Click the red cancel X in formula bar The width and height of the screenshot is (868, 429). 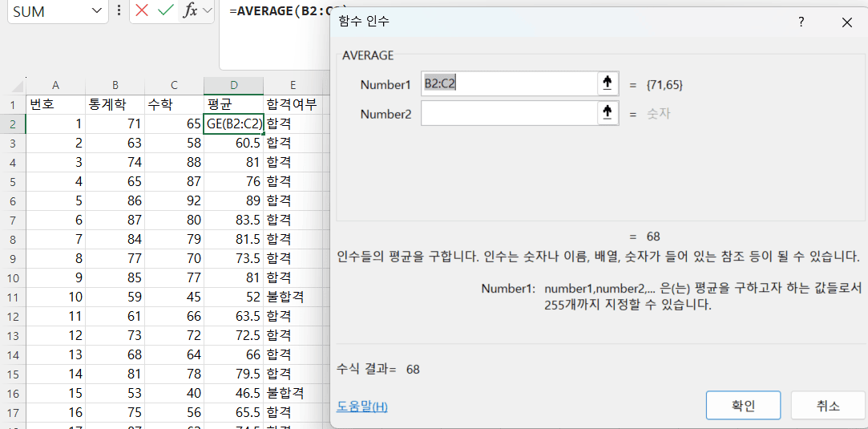click(142, 11)
